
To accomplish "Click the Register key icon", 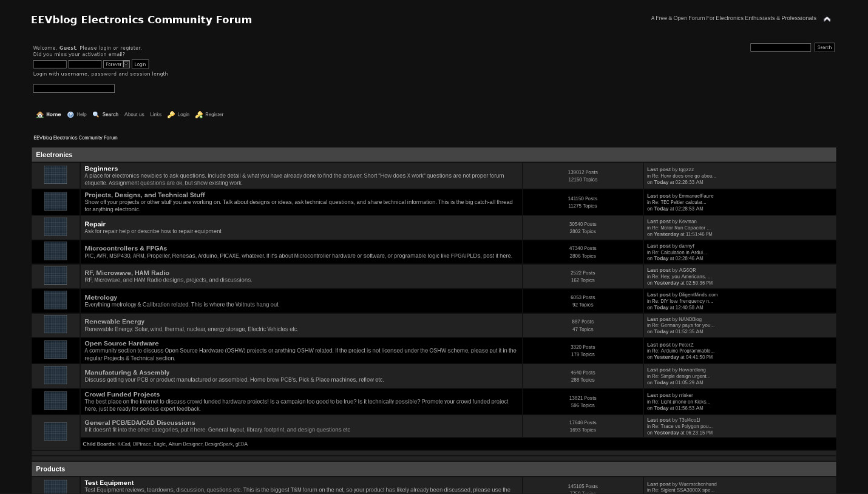I will pos(199,115).
